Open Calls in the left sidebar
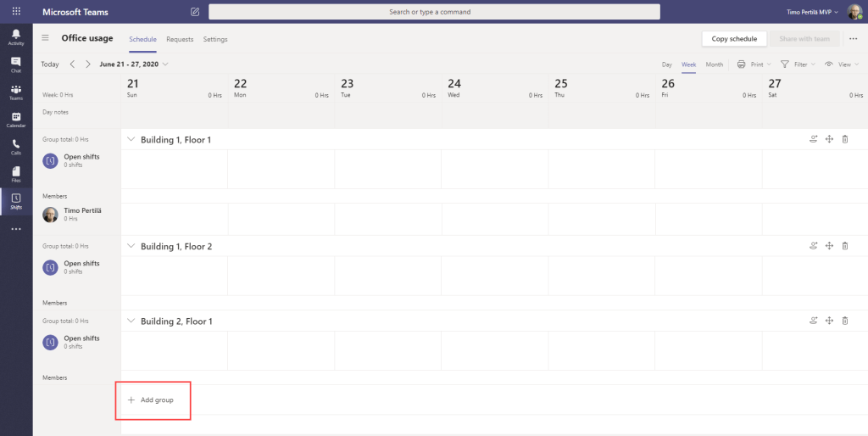868x436 pixels. pos(15,148)
